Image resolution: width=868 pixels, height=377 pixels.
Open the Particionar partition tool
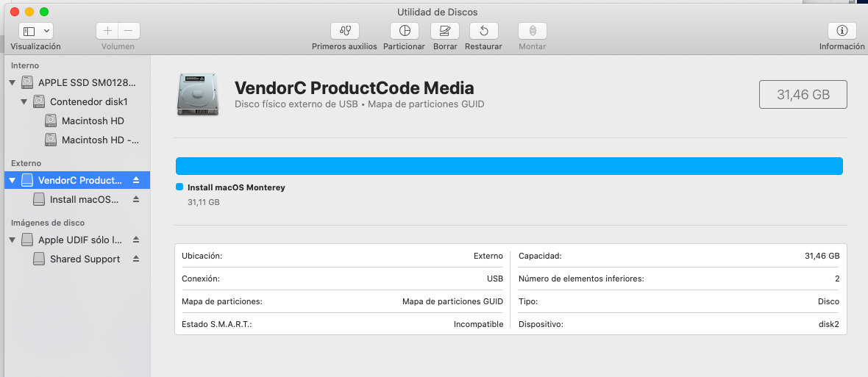coord(405,31)
